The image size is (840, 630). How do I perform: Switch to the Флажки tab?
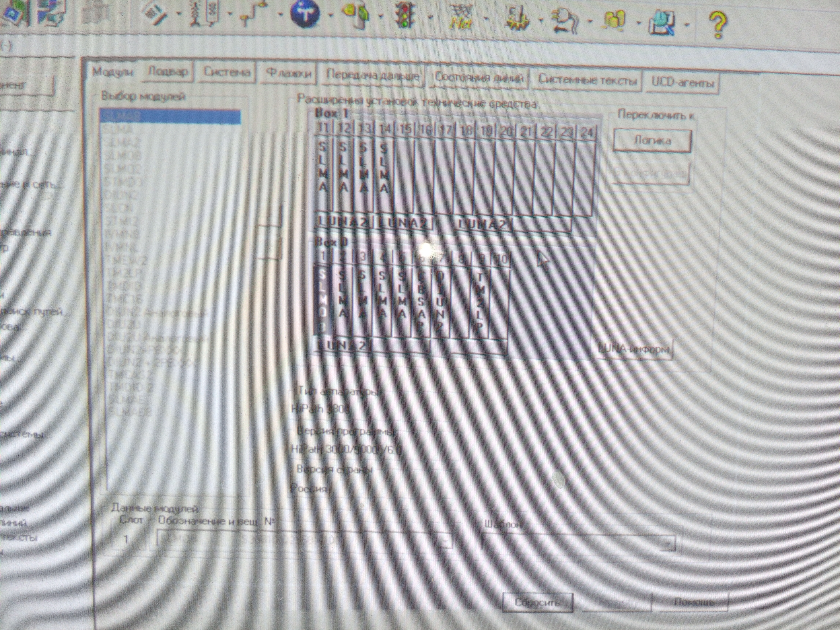[289, 73]
